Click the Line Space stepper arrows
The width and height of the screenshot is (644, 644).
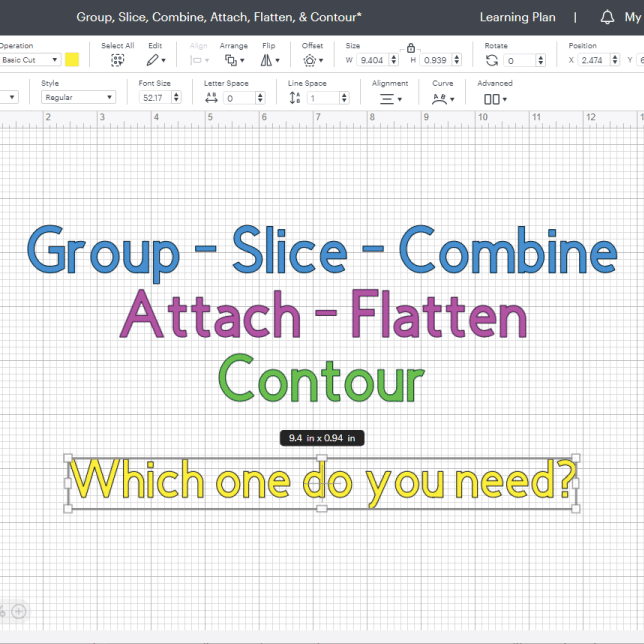(x=344, y=98)
